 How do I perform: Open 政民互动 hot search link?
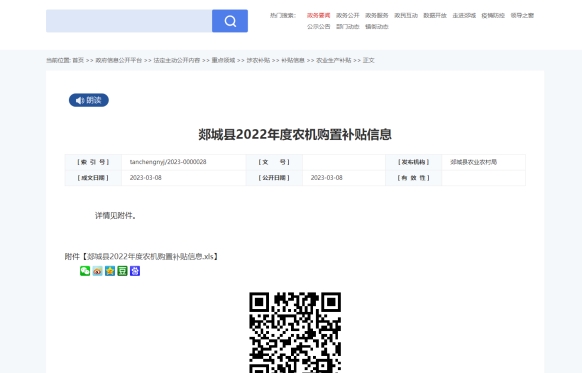click(406, 16)
